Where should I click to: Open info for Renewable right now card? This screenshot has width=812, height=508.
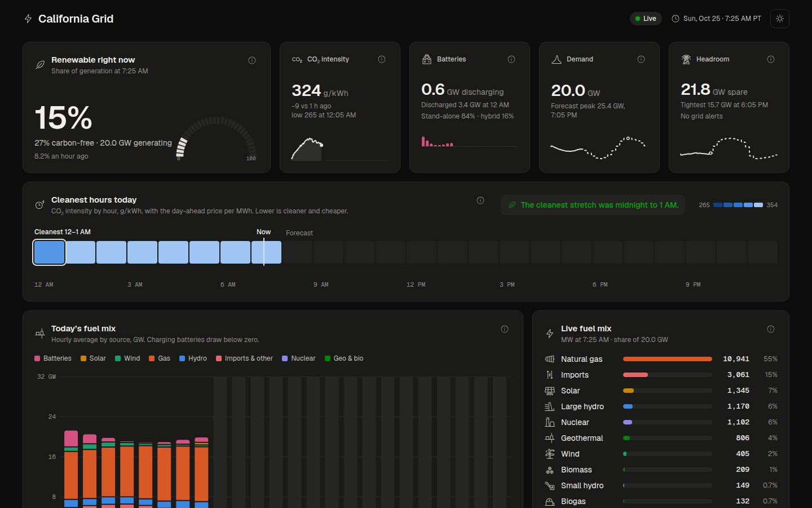[252, 60]
